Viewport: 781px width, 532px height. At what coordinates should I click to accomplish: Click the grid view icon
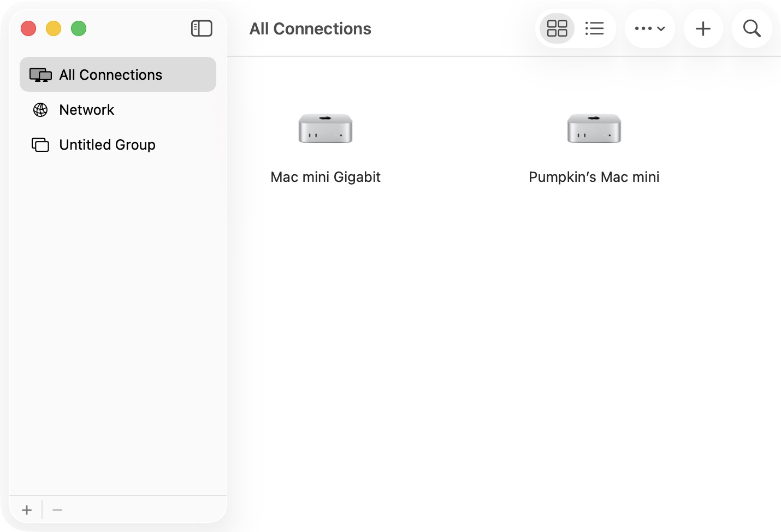coord(557,28)
